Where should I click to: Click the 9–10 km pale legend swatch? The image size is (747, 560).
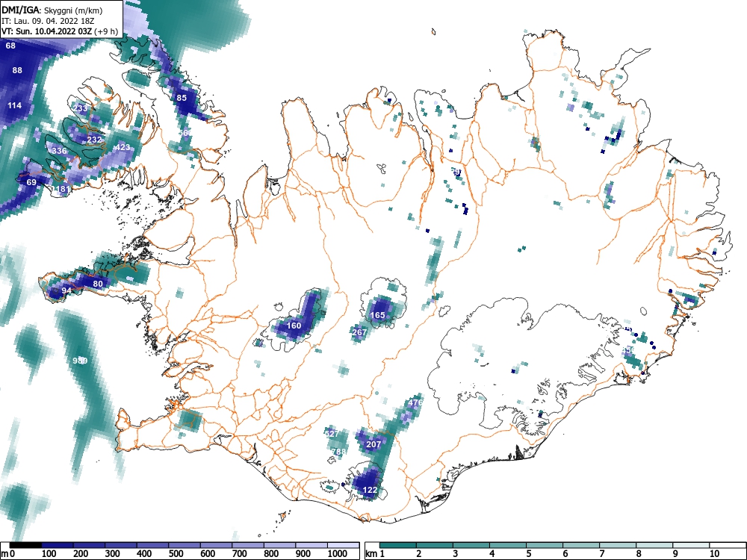pyautogui.click(x=691, y=545)
